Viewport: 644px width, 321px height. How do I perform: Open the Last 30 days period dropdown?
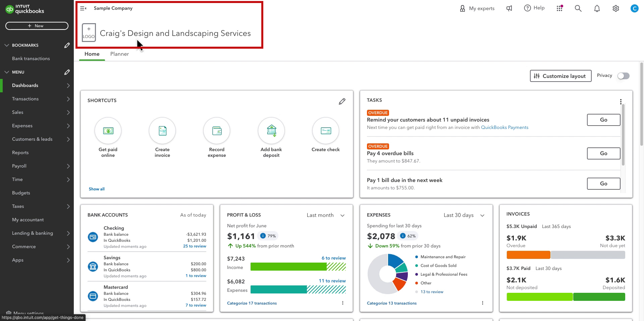(x=464, y=215)
